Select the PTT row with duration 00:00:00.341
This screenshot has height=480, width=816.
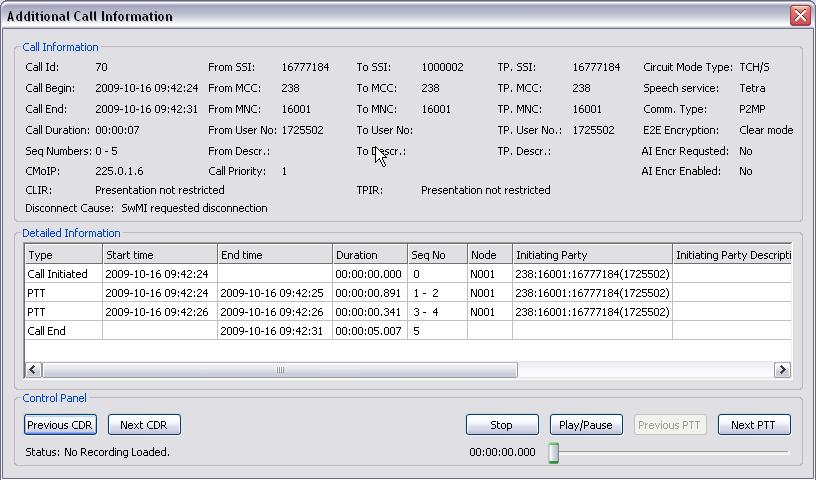tap(408, 312)
